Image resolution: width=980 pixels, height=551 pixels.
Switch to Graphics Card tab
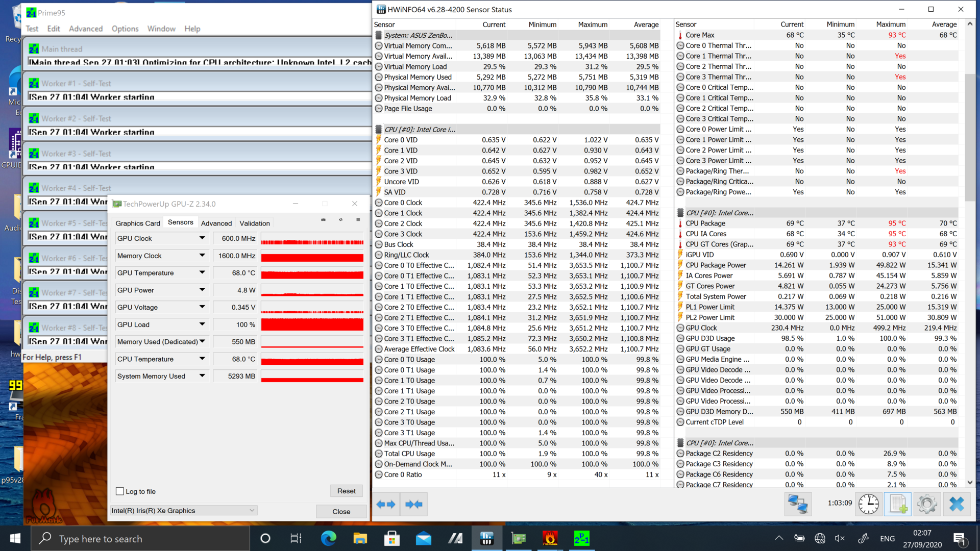[138, 223]
